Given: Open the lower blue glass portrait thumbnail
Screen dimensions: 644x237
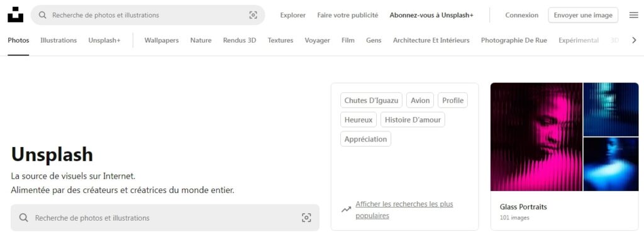Looking at the screenshot, I should tap(611, 164).
